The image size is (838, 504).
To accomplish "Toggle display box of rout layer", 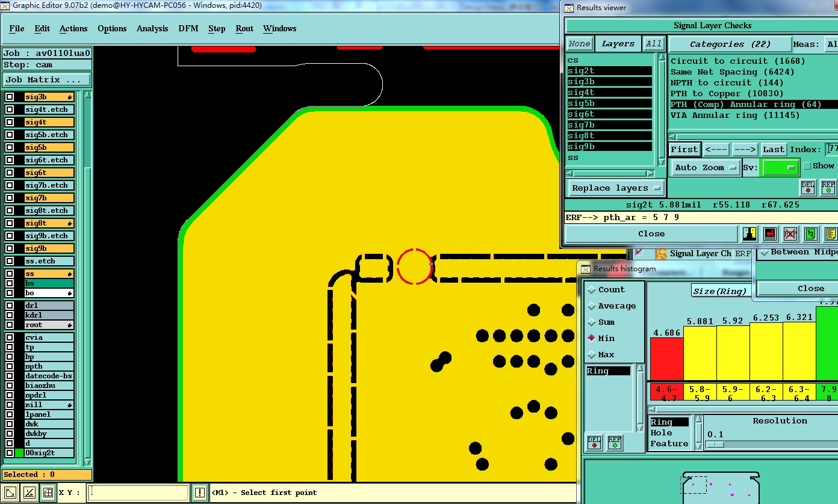I will point(10,325).
